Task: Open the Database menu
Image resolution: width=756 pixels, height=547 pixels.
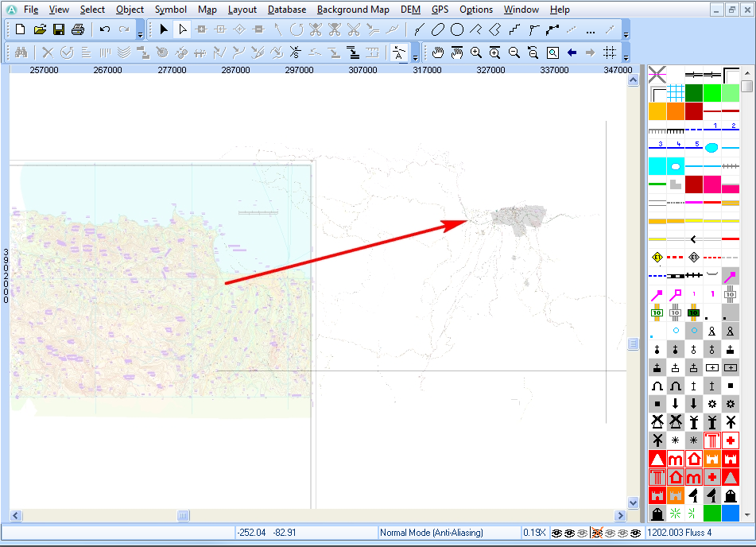Action: pyautogui.click(x=287, y=10)
